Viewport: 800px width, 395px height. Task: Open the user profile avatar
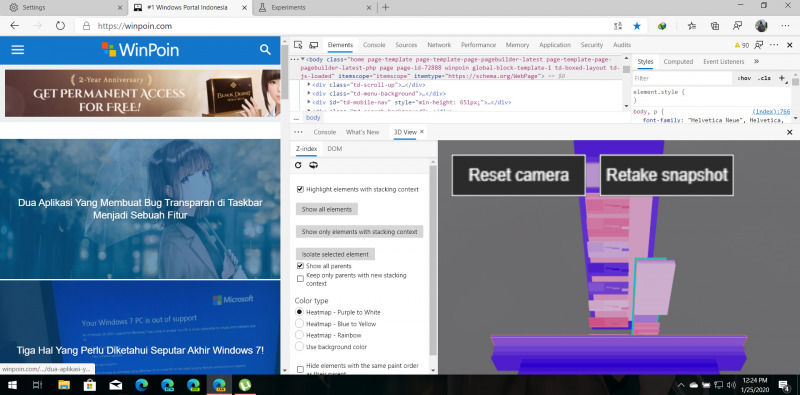click(761, 26)
